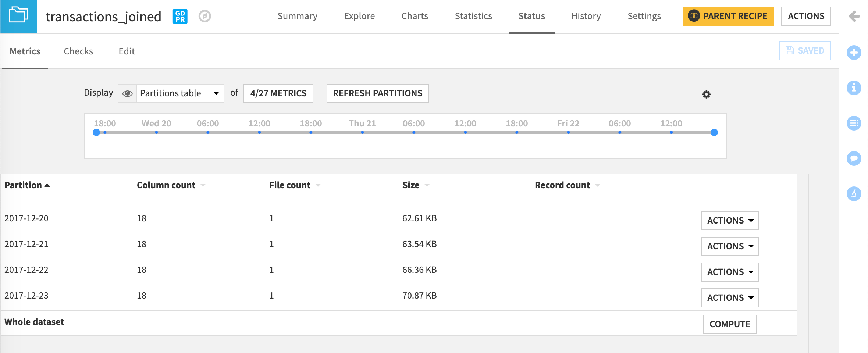Compute metrics for the whole dataset

pyautogui.click(x=729, y=324)
